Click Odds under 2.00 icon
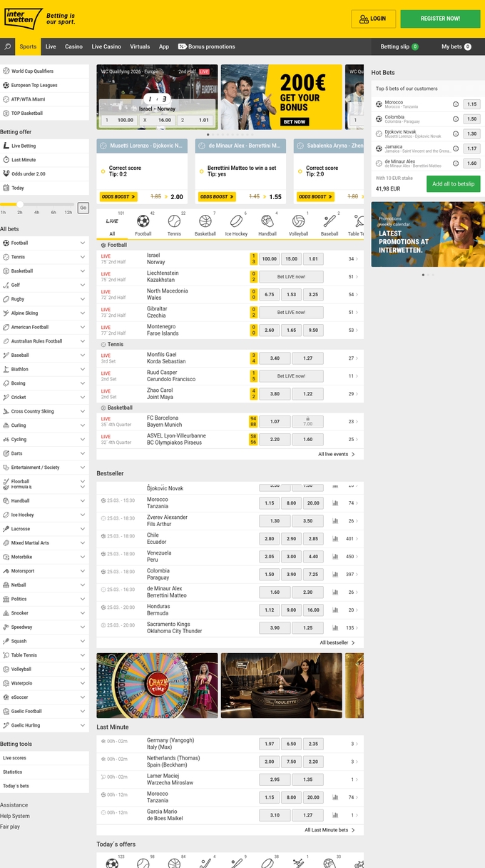485x868 pixels. [x=6, y=173]
